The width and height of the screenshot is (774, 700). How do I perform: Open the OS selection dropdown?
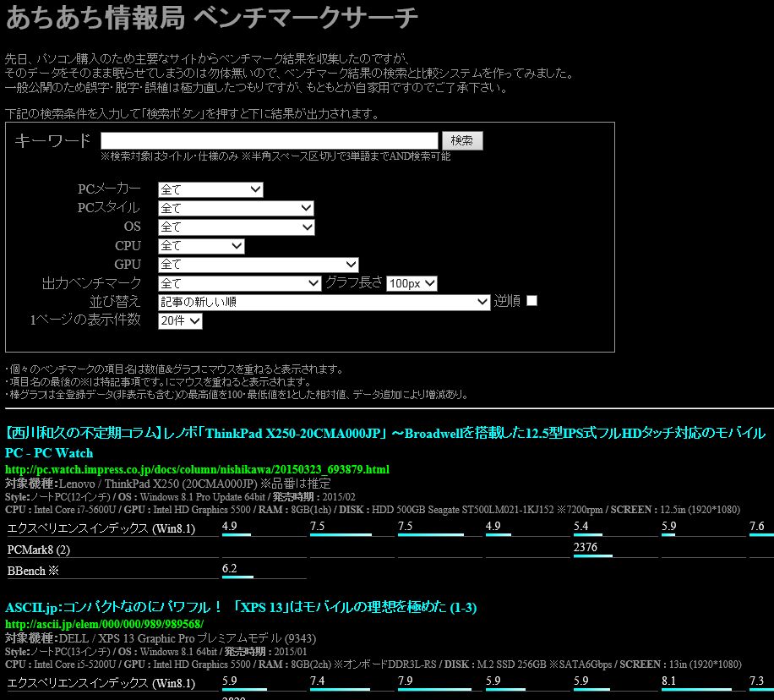pyautogui.click(x=236, y=227)
